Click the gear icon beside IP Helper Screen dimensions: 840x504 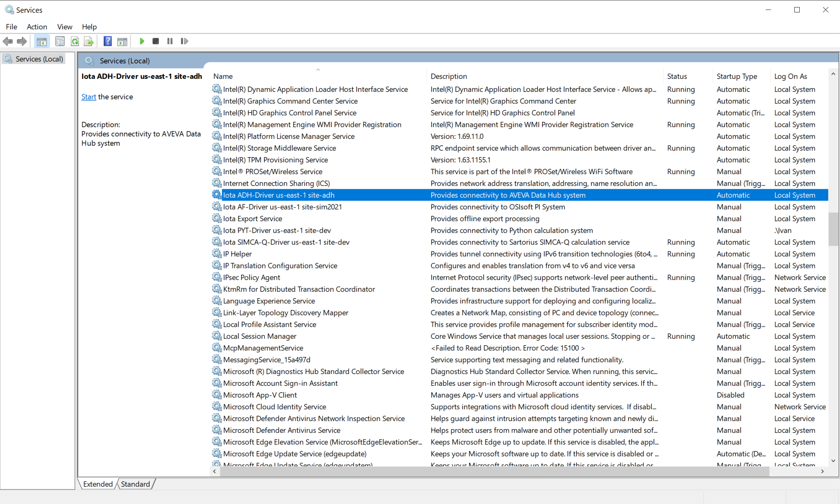217,254
